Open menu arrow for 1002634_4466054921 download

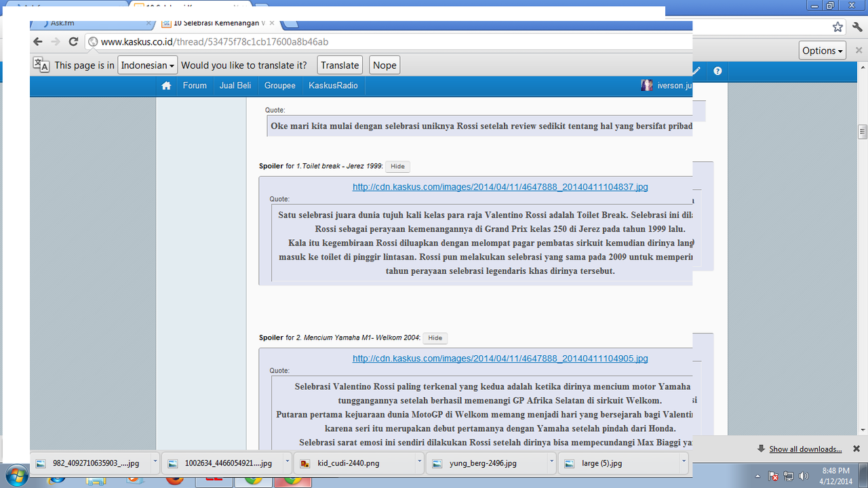[x=288, y=461]
